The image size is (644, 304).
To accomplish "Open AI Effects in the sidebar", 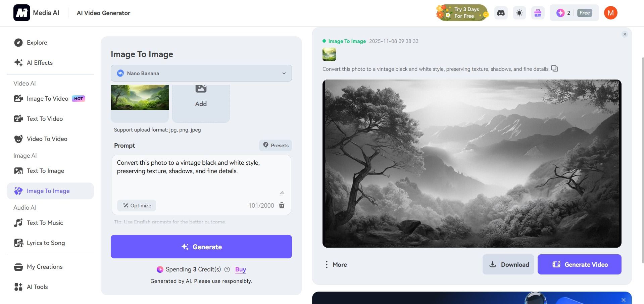I will (x=50, y=63).
